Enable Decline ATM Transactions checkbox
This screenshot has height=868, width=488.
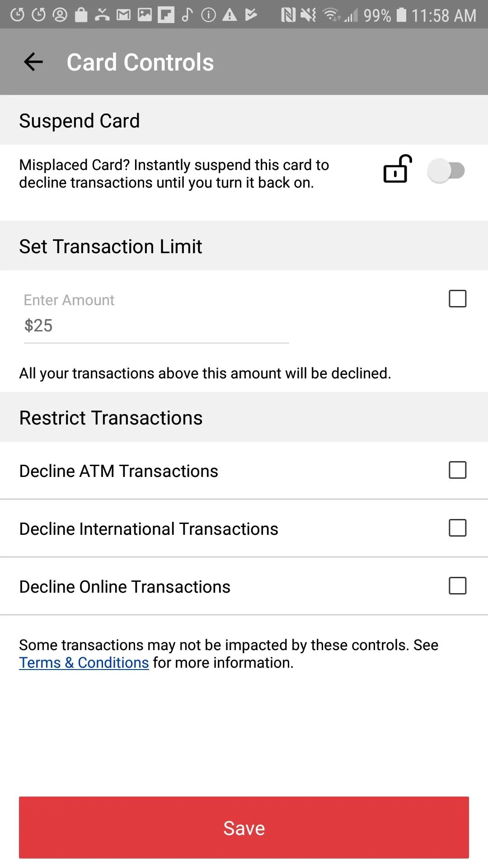coord(457,470)
